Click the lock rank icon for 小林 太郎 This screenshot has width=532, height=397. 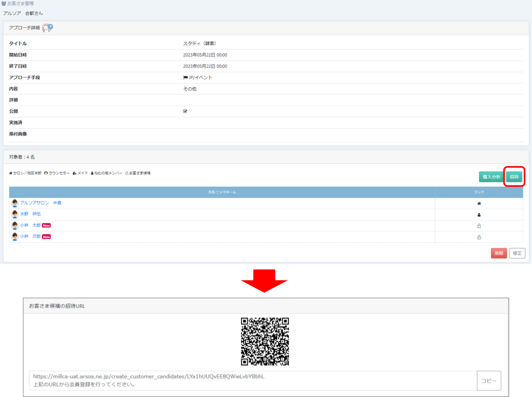click(478, 226)
